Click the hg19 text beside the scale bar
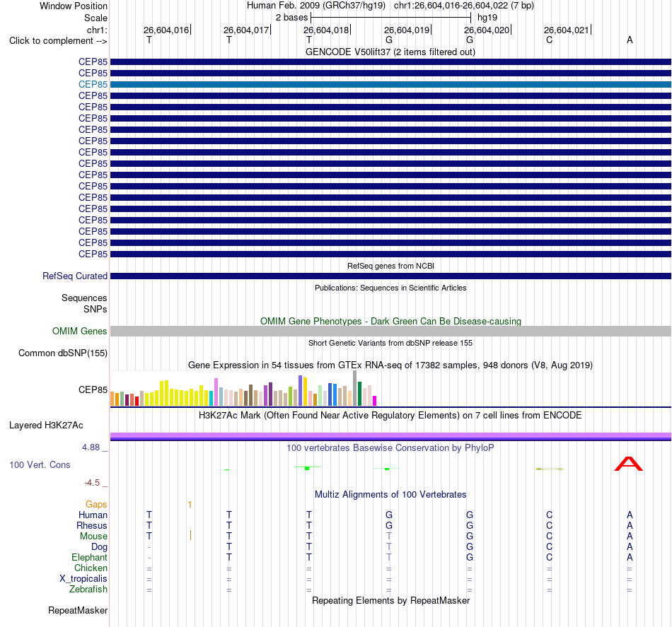This screenshot has height=627, width=672. 487,18
